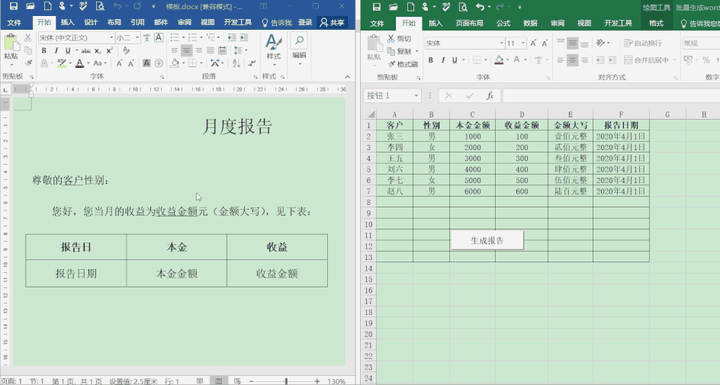Open the 插入 tab in Word ribbon
The image size is (720, 385).
pyautogui.click(x=68, y=23)
